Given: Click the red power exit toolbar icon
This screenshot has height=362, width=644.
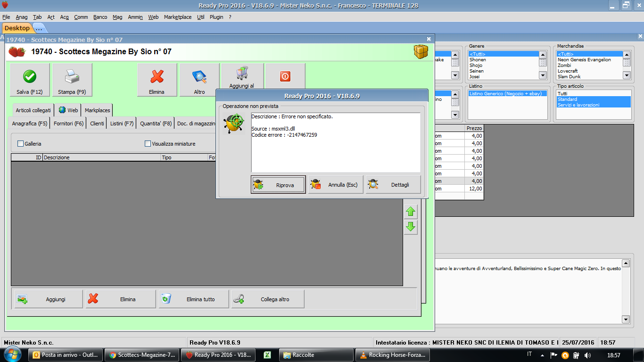Looking at the screenshot, I should click(x=285, y=76).
